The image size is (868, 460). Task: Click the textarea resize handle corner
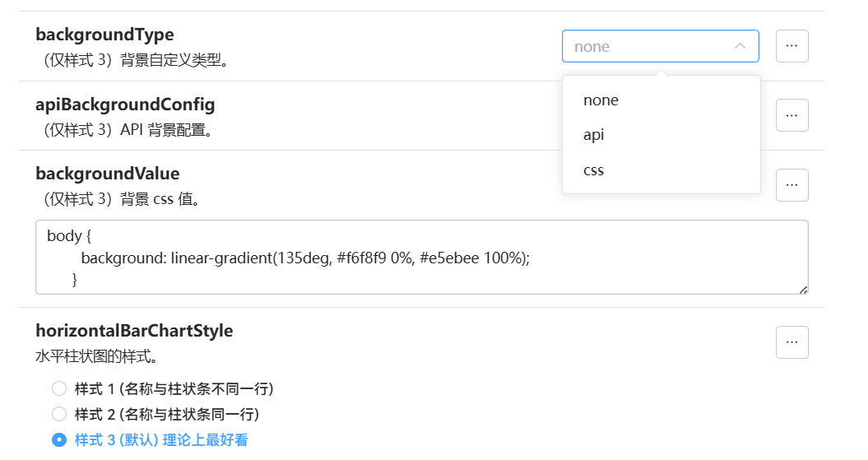[x=803, y=290]
